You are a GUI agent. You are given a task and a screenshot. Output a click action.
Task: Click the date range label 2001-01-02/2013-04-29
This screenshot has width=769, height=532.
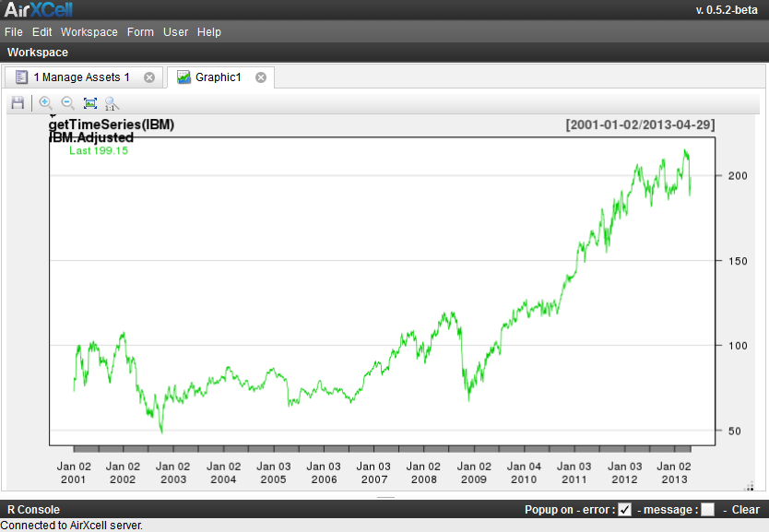tap(640, 124)
